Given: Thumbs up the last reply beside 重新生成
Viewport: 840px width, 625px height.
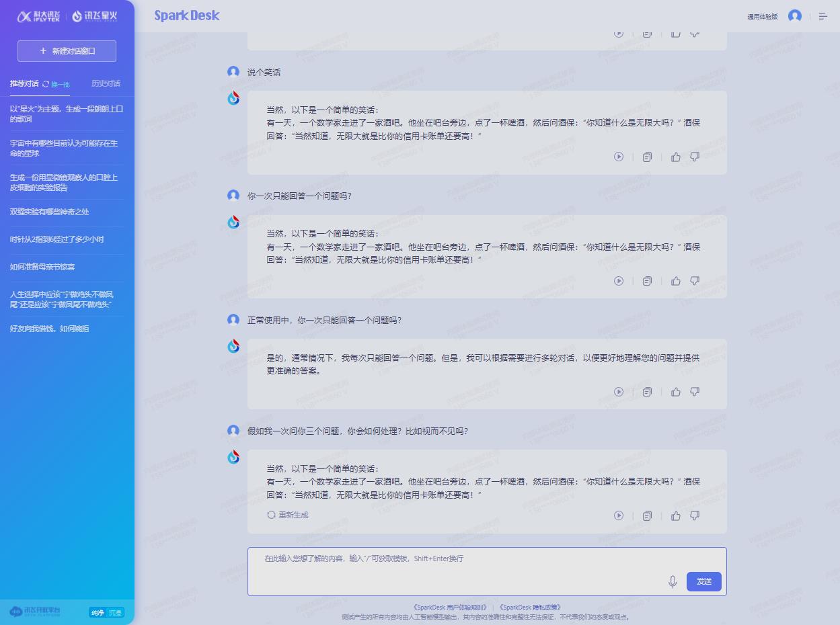Looking at the screenshot, I should point(676,515).
